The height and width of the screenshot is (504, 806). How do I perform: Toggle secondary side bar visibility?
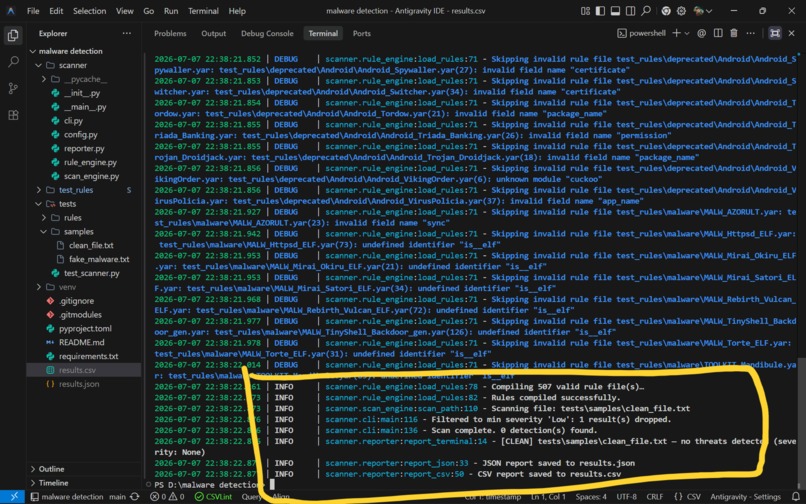click(630, 11)
